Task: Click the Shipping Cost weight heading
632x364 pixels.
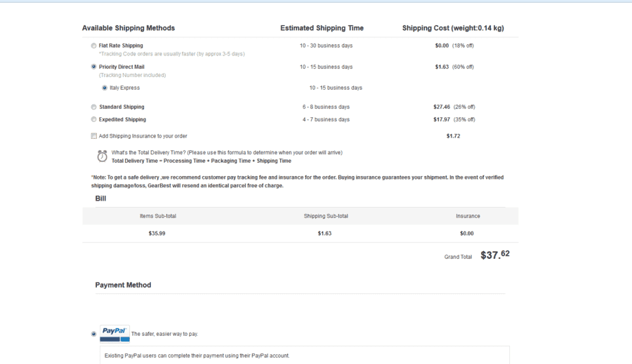Action: 453,28
